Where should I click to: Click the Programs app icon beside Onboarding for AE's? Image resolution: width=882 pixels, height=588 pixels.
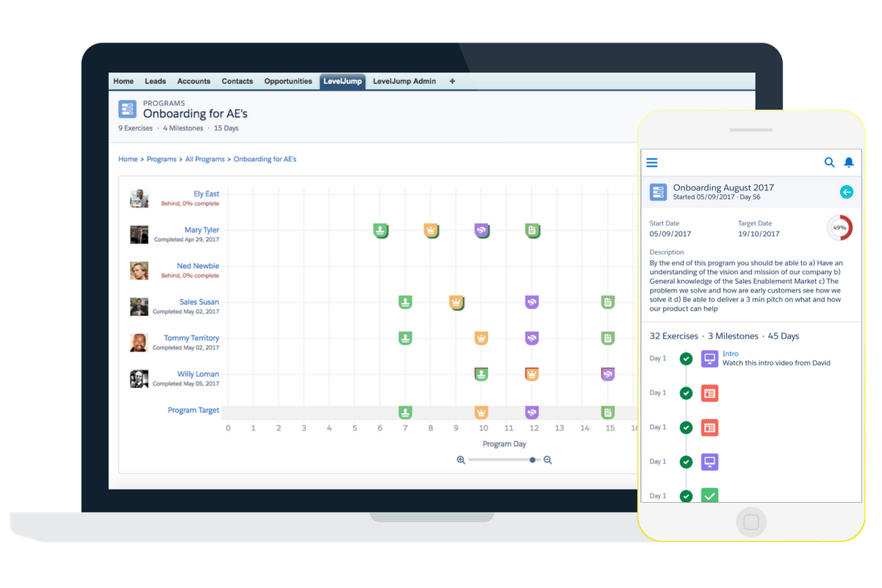click(x=127, y=108)
